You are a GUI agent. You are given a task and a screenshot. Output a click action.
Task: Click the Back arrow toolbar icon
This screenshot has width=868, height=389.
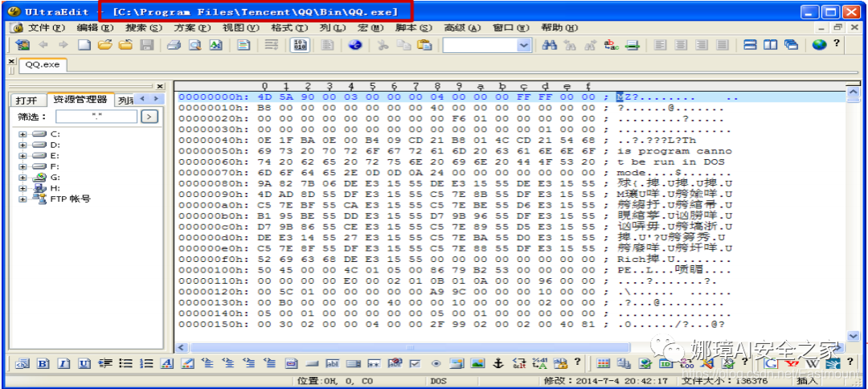coord(43,45)
